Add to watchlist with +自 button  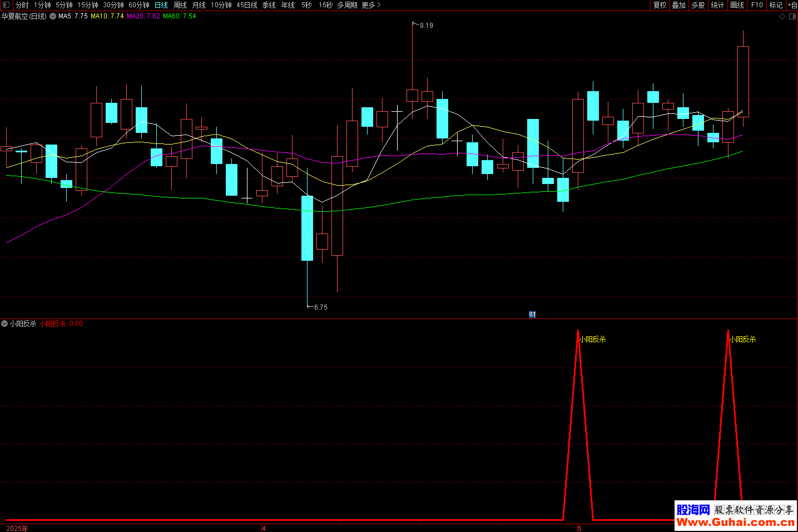(792, 5)
